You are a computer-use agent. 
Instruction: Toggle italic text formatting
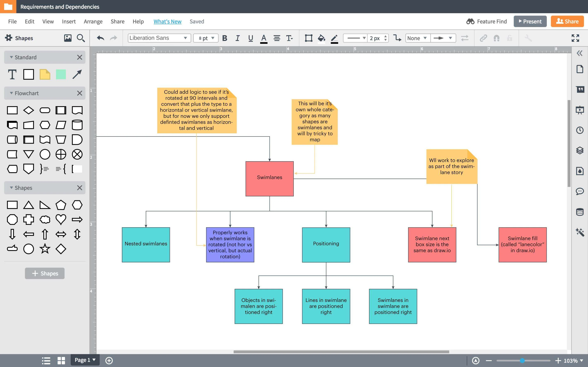[238, 38]
